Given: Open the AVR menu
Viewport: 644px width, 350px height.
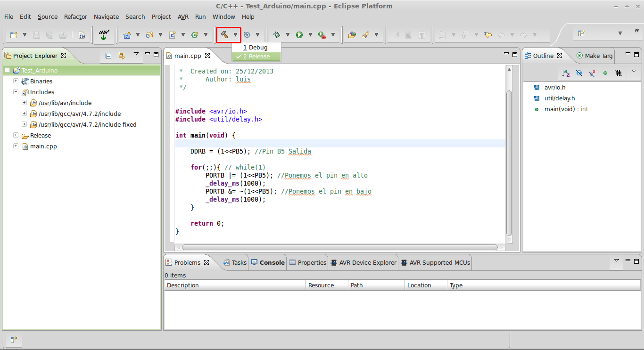Looking at the screenshot, I should (183, 16).
